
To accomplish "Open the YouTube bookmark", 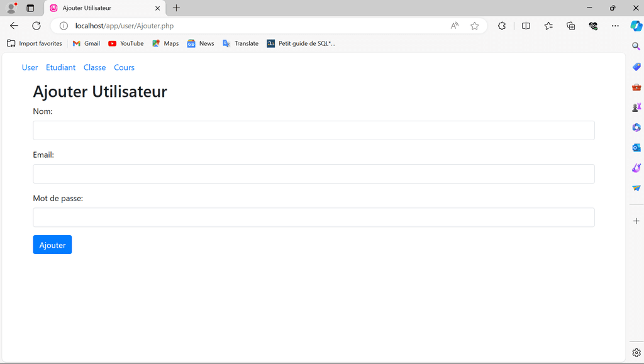I will click(126, 43).
